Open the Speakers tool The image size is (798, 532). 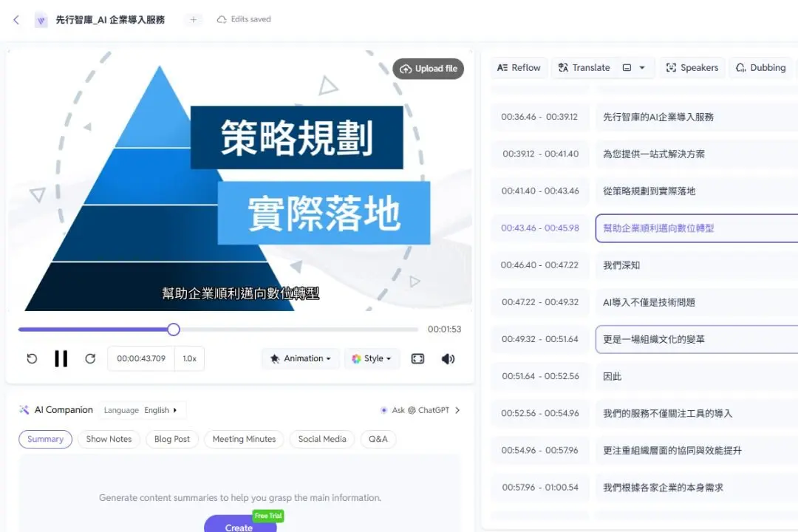(692, 68)
